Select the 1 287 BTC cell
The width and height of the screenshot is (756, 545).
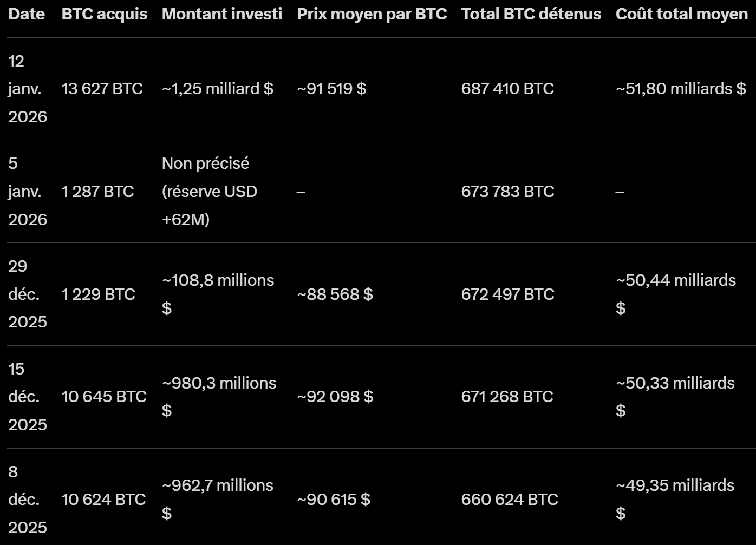tap(97, 192)
